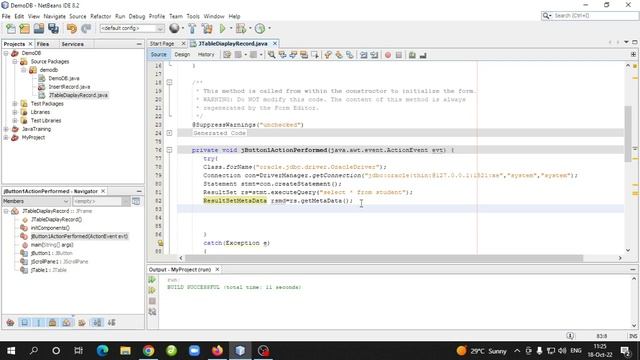The image size is (640, 360).
Task: Click the Build Project hammer icon
Action: click(192, 29)
